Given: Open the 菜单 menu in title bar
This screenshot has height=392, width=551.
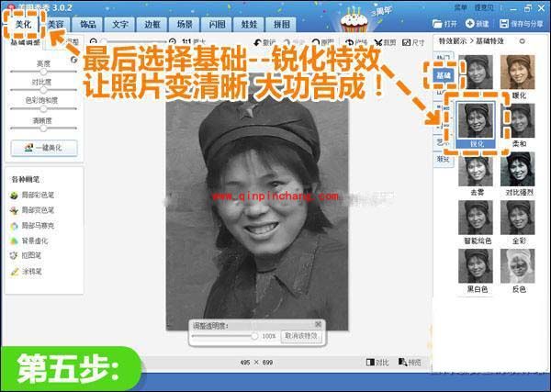Looking at the screenshot, I should [x=460, y=7].
